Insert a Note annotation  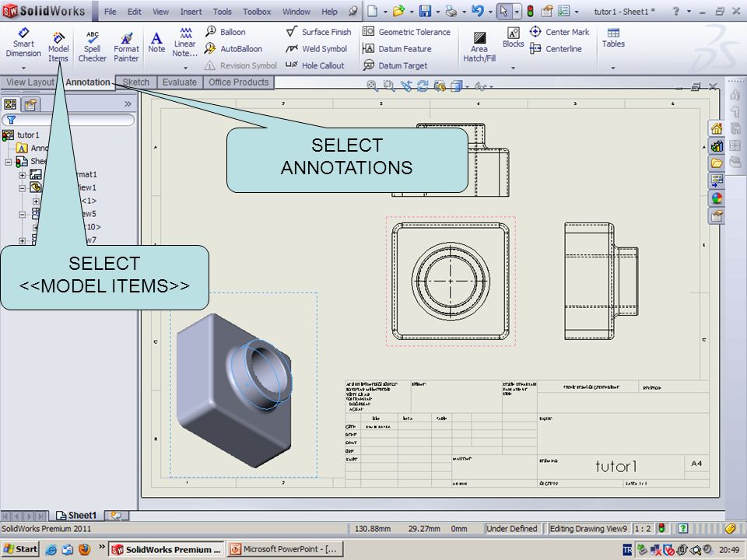click(156, 42)
